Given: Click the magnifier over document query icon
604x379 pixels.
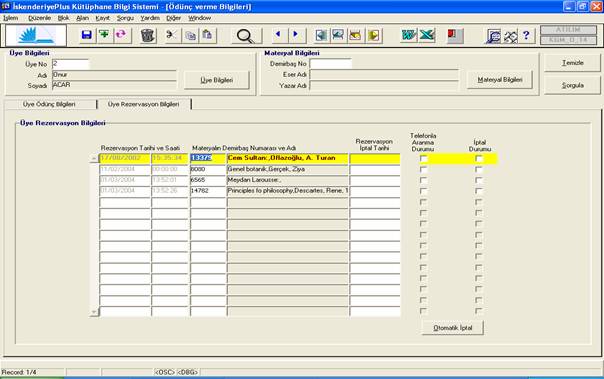Looking at the screenshot, I should pyautogui.click(x=493, y=36).
